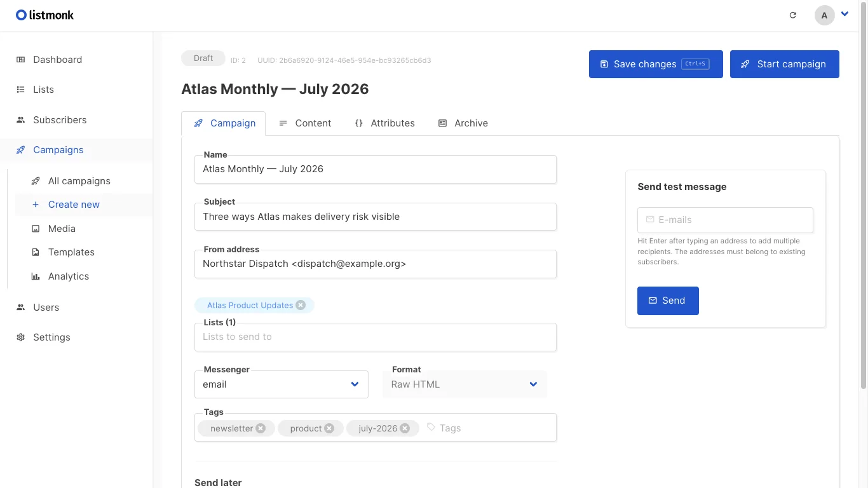
Task: Click the Templates file icon
Action: coord(36,252)
